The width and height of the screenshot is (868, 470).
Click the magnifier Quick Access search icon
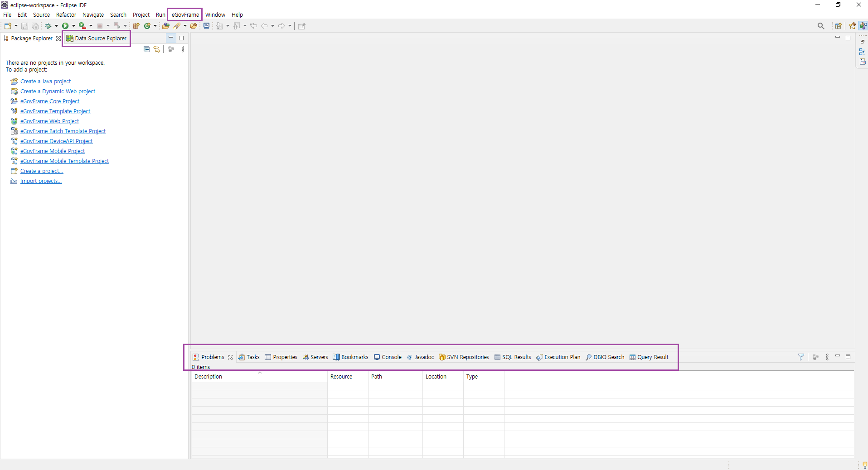(821, 26)
